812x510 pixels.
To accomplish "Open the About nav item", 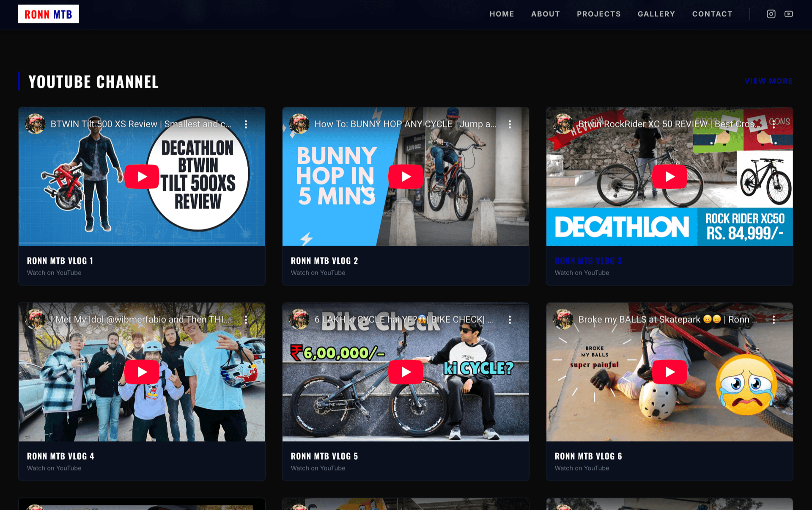I will click(x=546, y=14).
